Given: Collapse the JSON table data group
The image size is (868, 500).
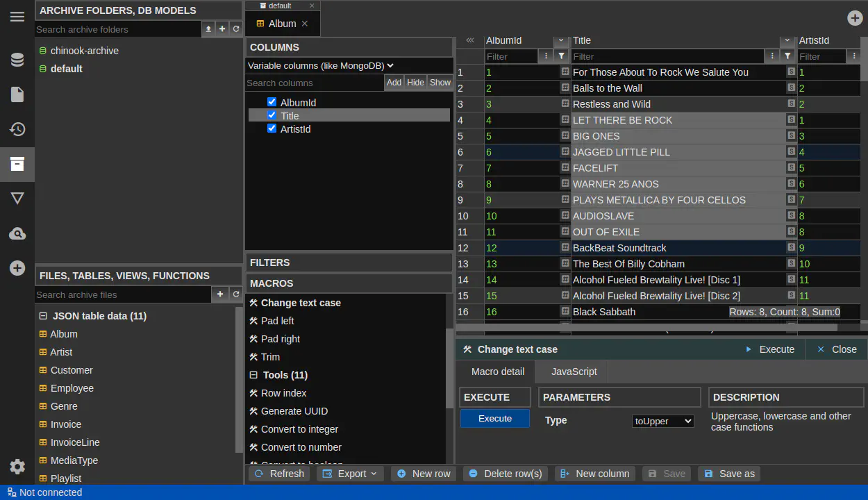Looking at the screenshot, I should (x=43, y=316).
